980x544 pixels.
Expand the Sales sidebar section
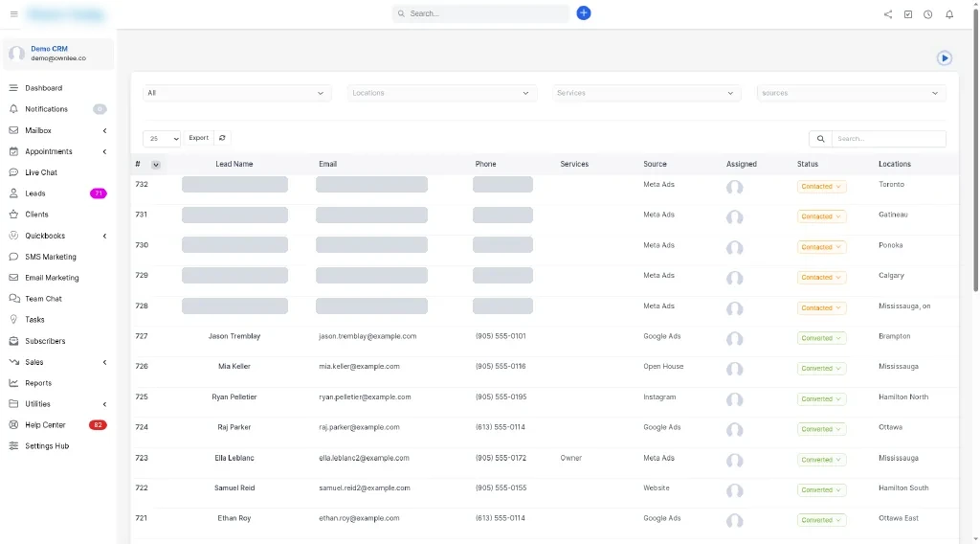(x=57, y=362)
